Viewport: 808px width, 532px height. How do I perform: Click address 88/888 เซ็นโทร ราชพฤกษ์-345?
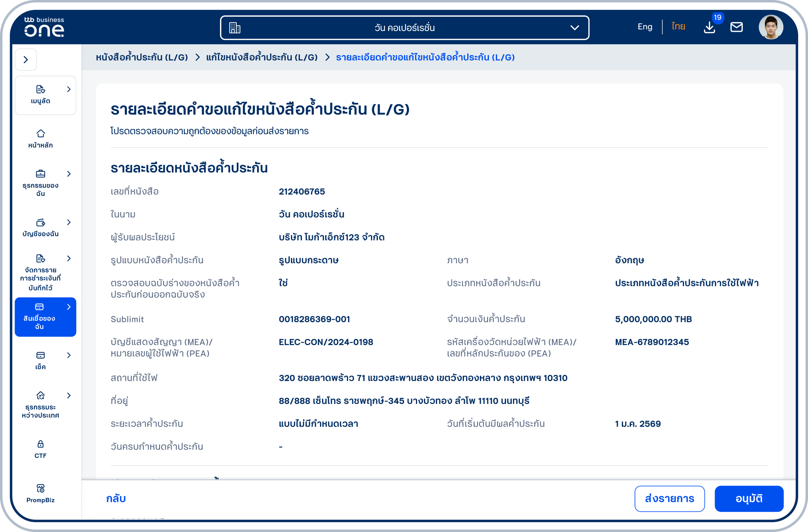tap(404, 401)
